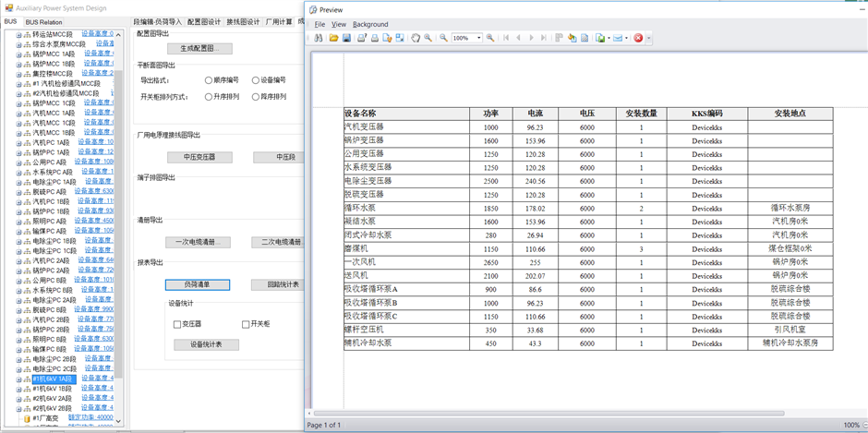The image size is (868, 433).
Task: Click the BUS tree scroll-down arrow
Action: [118, 421]
